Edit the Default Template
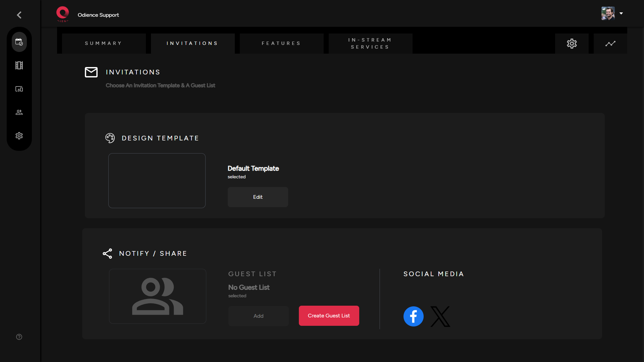The width and height of the screenshot is (644, 362). click(x=258, y=197)
